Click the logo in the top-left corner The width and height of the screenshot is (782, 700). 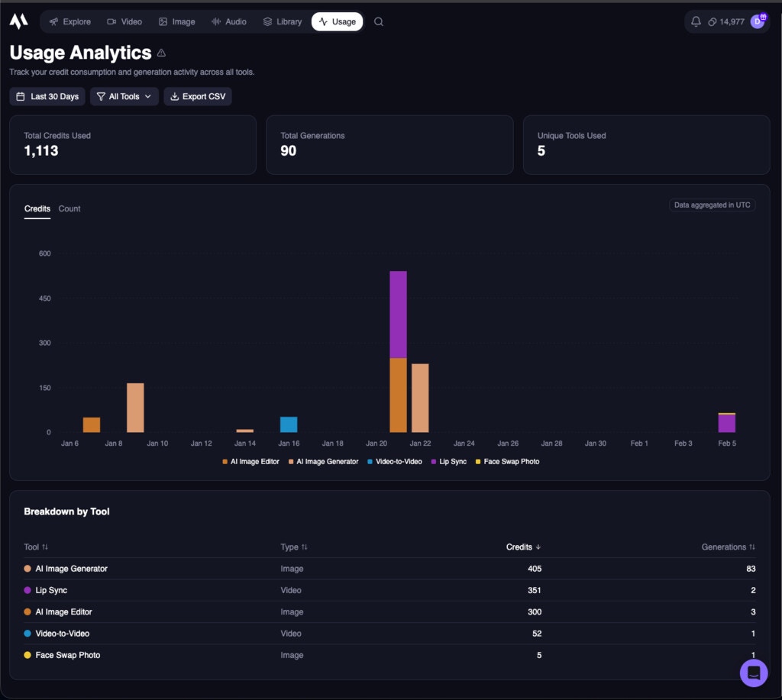point(17,21)
